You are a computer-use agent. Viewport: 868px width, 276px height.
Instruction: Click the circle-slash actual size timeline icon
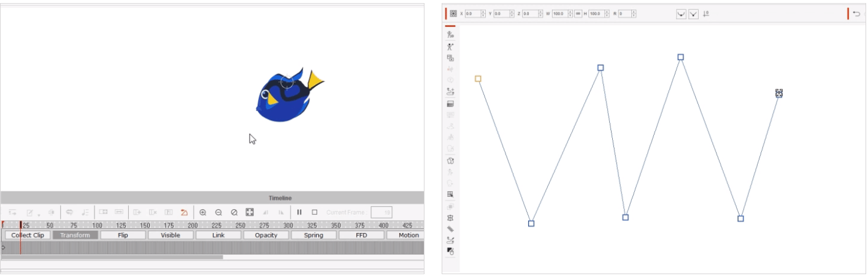pyautogui.click(x=234, y=212)
